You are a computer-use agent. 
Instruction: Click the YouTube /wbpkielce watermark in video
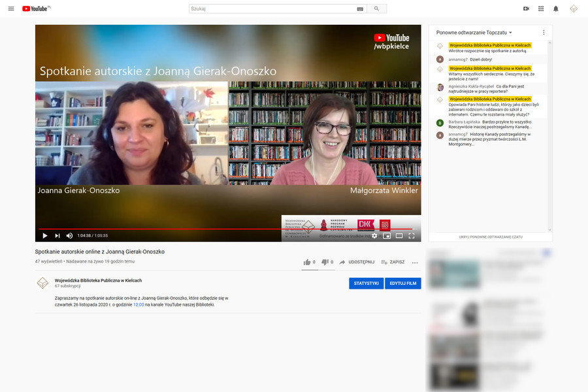tap(391, 42)
